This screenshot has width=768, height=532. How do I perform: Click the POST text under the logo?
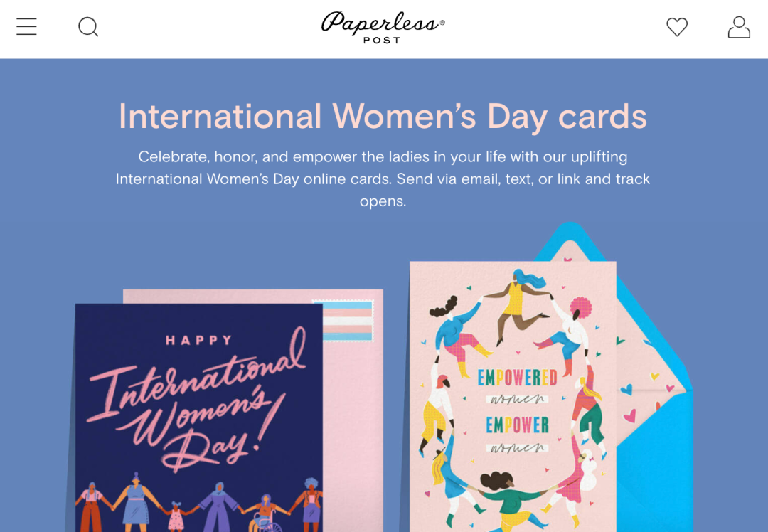tap(382, 40)
